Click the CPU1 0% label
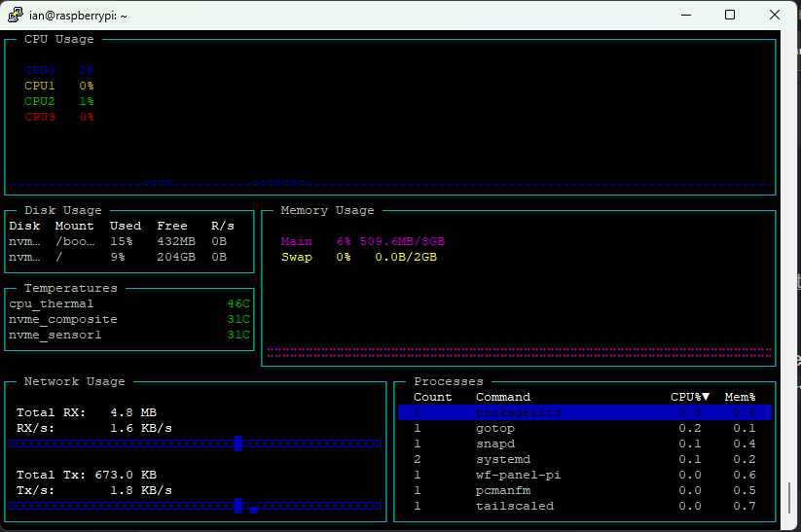This screenshot has width=801, height=532. click(59, 86)
